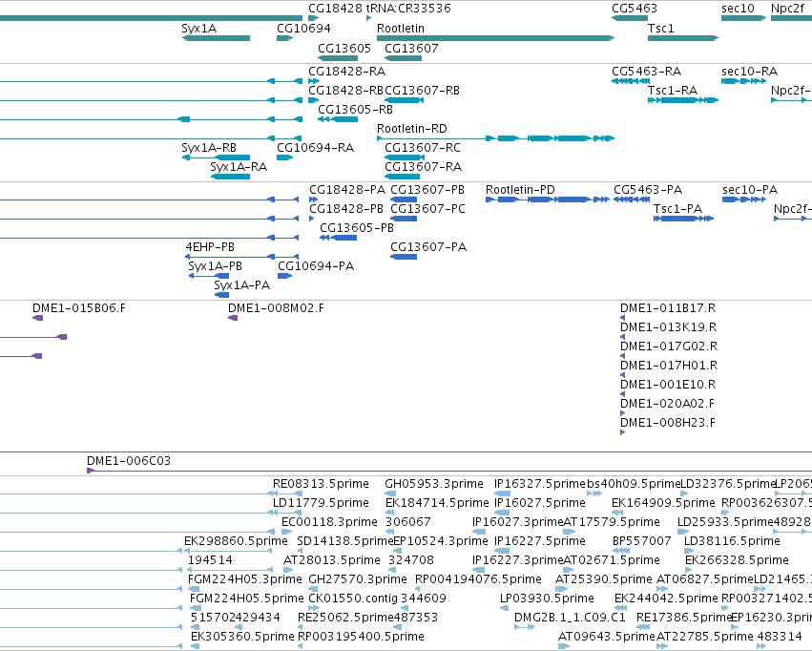Open the CG13607-RC transcript label
The width and height of the screenshot is (812, 651).
pos(423,148)
